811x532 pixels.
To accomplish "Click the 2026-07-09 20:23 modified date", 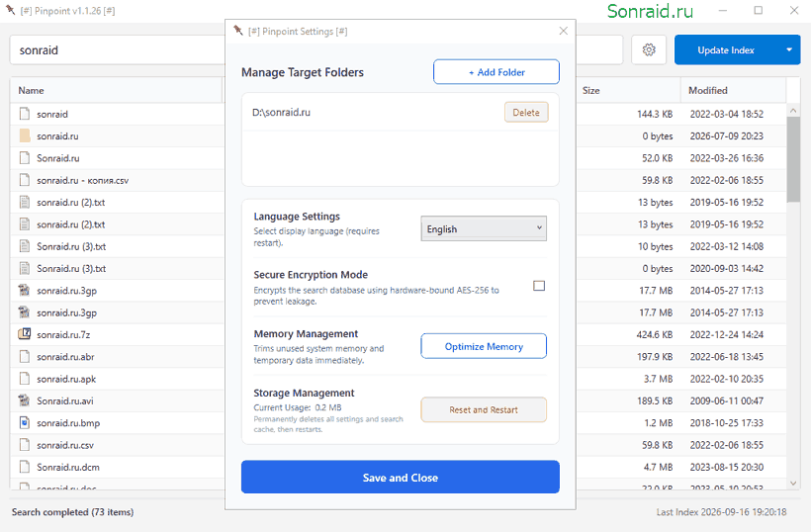I will [x=726, y=136].
